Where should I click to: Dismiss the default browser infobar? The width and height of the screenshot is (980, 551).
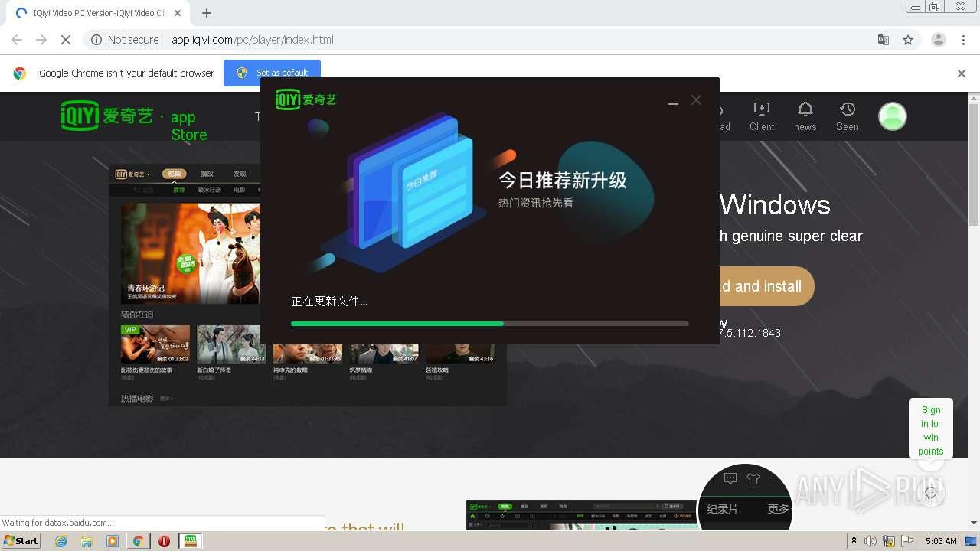pos(962,73)
